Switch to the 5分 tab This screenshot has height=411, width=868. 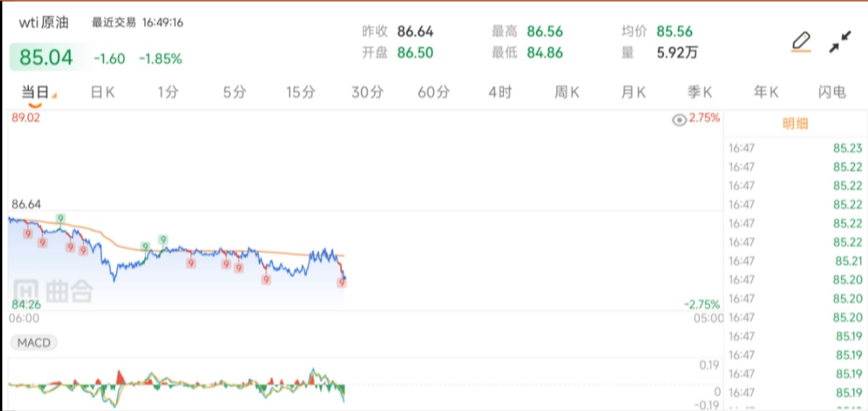point(234,92)
